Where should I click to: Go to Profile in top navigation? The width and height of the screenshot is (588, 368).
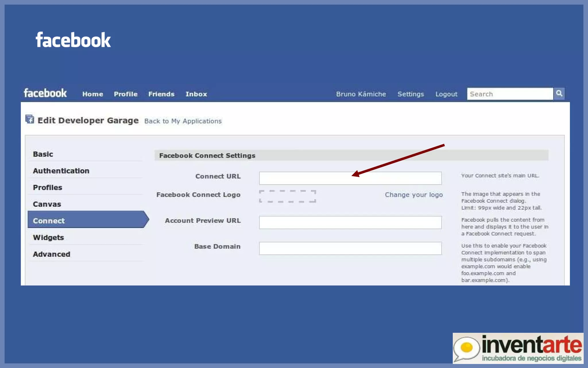pos(125,94)
